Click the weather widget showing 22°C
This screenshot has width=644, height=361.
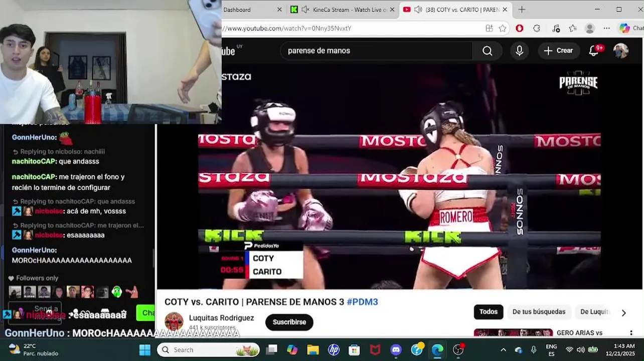(34, 349)
